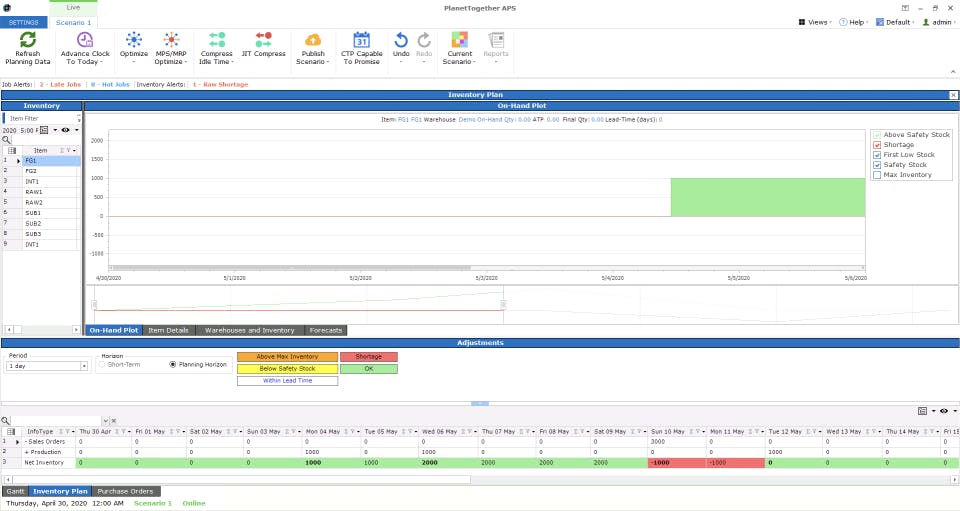
Task: Open the Publish Scenario icon
Action: click(313, 40)
